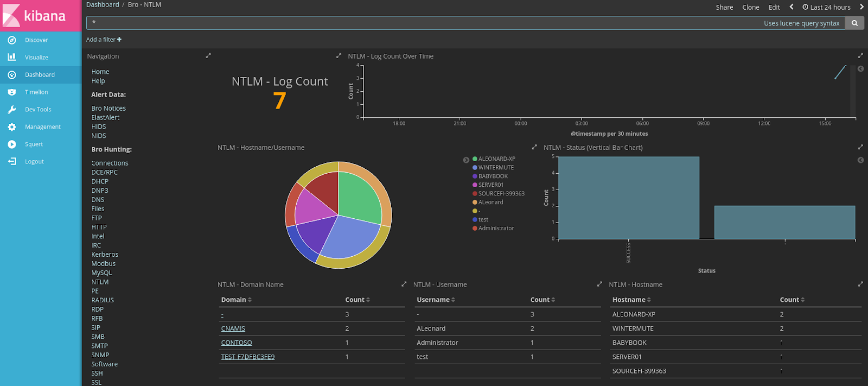Click the CNAMIS domain link
This screenshot has height=386, width=868.
233,328
